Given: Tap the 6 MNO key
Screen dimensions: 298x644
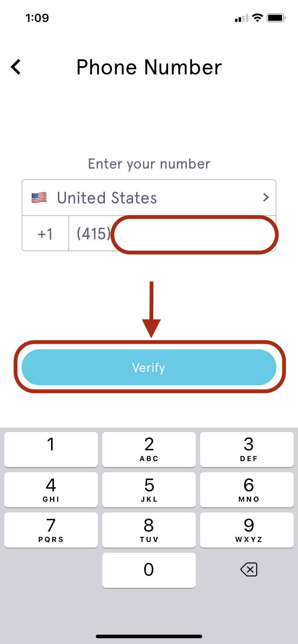Looking at the screenshot, I should click(x=247, y=490).
